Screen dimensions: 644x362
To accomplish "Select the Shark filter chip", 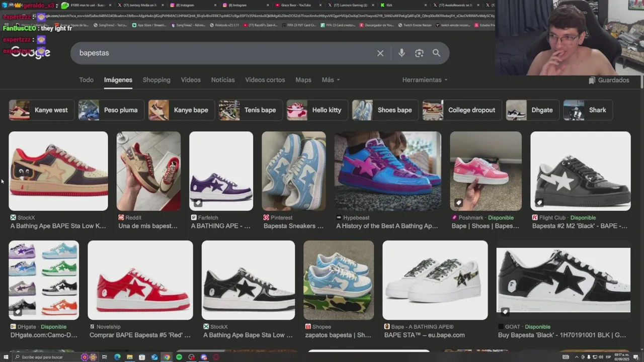I will [588, 110].
